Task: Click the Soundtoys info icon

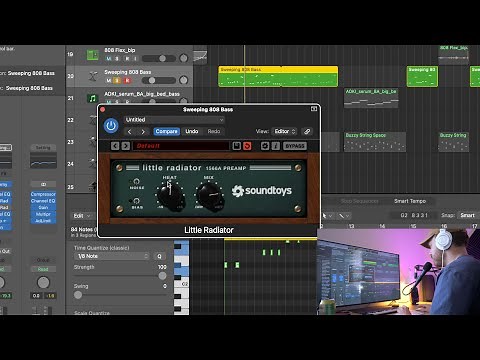Action: pos(276,146)
